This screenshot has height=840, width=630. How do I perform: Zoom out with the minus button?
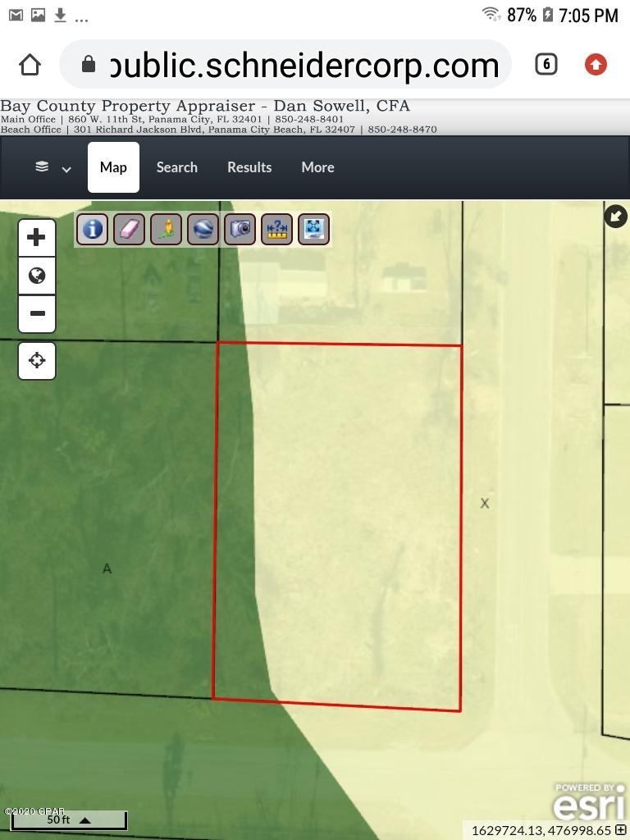pos(37,313)
